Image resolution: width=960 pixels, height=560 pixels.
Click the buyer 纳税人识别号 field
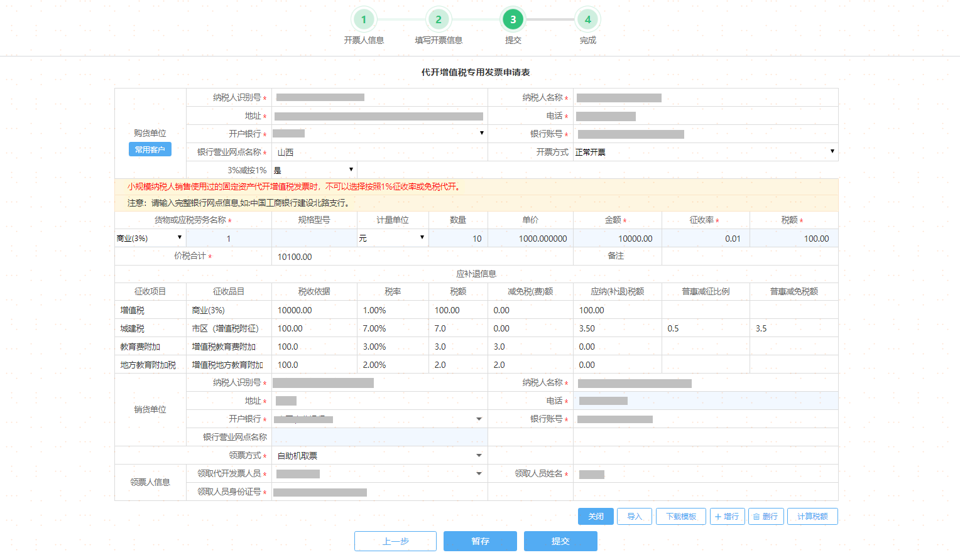(379, 97)
